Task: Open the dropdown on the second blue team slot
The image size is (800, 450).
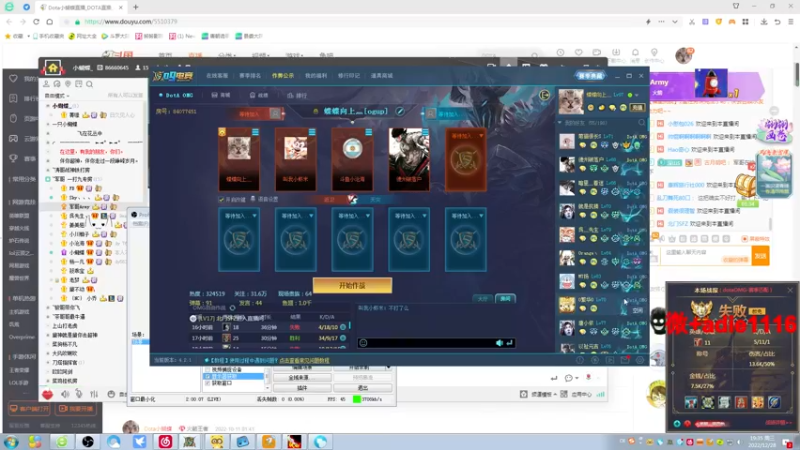Action: pyautogui.click(x=311, y=216)
